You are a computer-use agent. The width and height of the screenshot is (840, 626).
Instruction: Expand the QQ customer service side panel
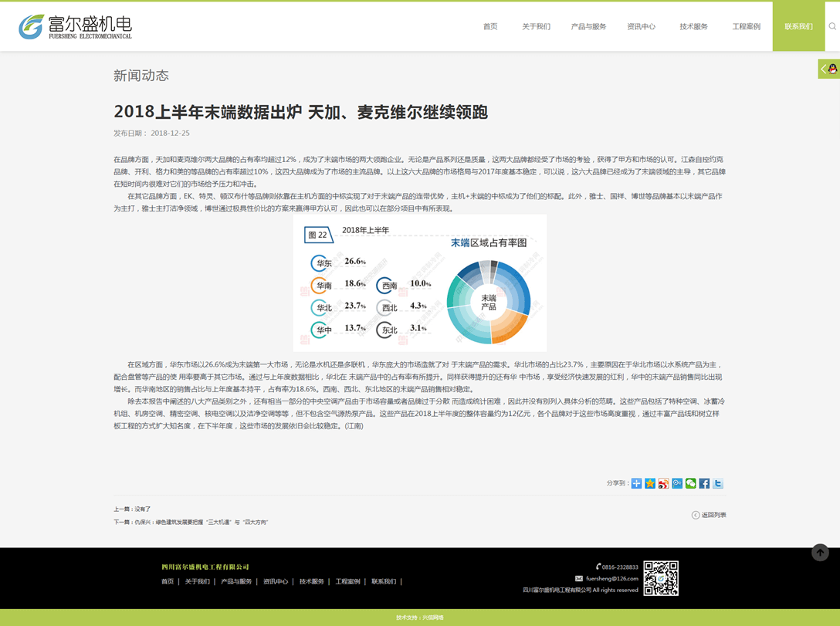(828, 69)
